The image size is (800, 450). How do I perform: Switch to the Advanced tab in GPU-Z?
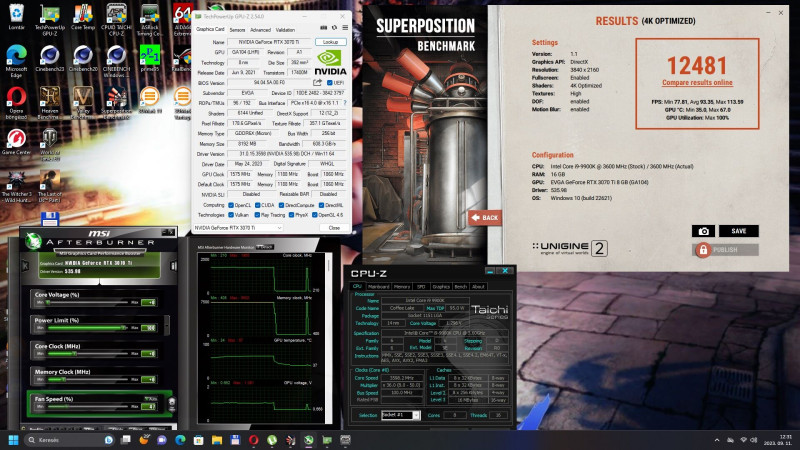tap(260, 30)
